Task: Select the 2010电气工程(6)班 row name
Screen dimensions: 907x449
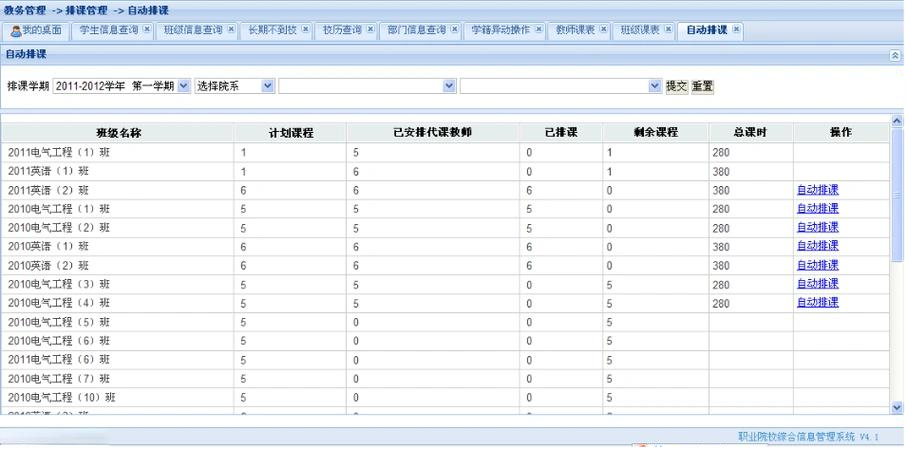Action: point(59,341)
